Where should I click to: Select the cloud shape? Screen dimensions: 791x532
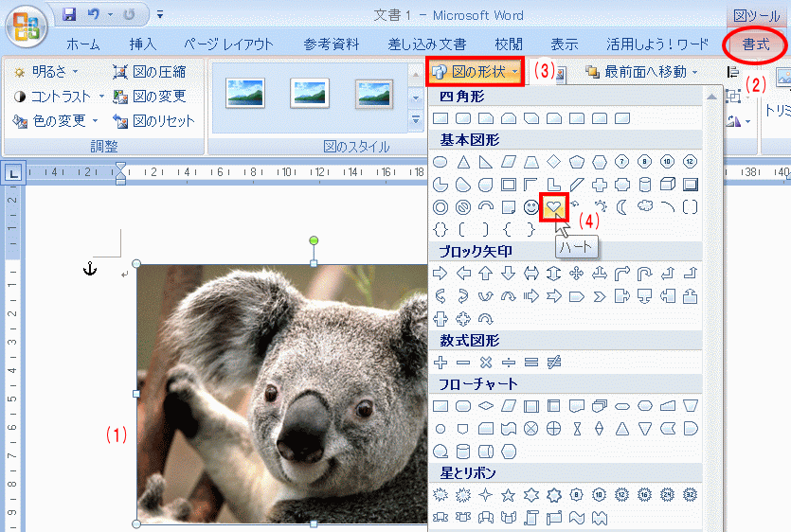[645, 206]
